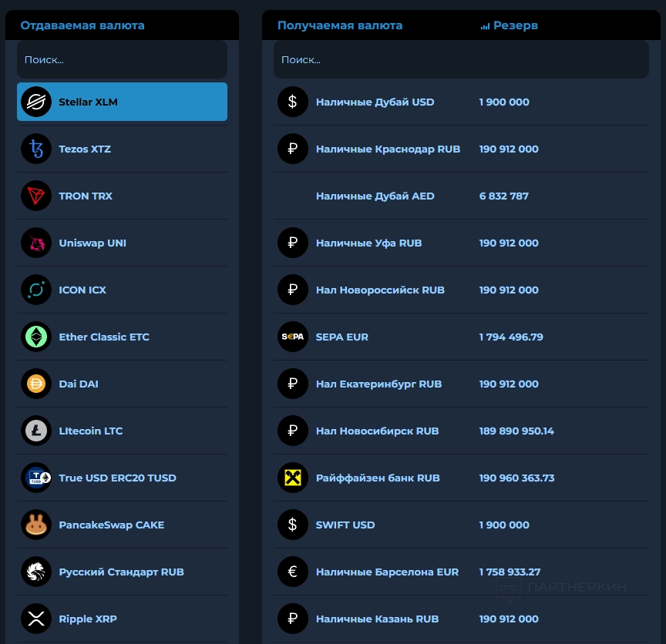Choose Наличные Казань RUB label

coord(377,619)
